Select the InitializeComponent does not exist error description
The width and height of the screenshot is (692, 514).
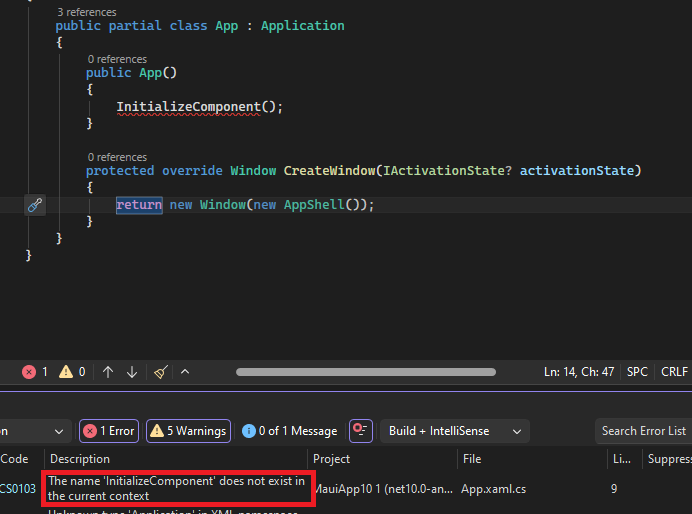pos(177,488)
